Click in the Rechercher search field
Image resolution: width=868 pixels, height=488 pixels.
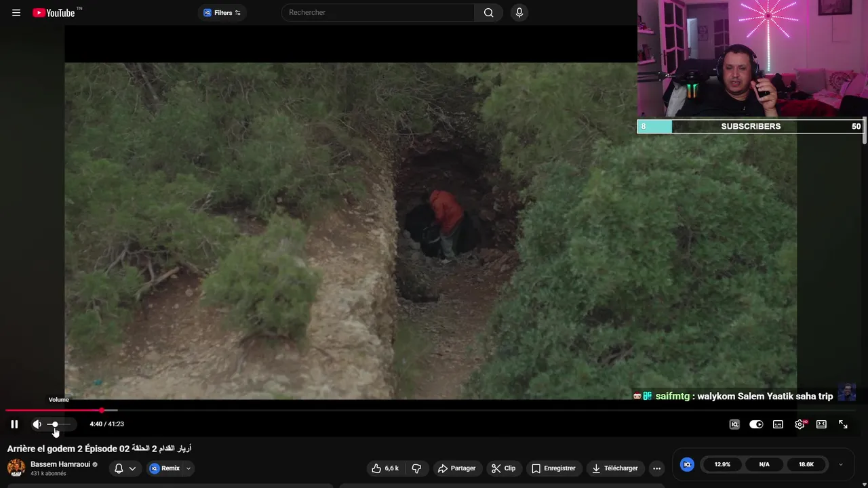tap(377, 13)
